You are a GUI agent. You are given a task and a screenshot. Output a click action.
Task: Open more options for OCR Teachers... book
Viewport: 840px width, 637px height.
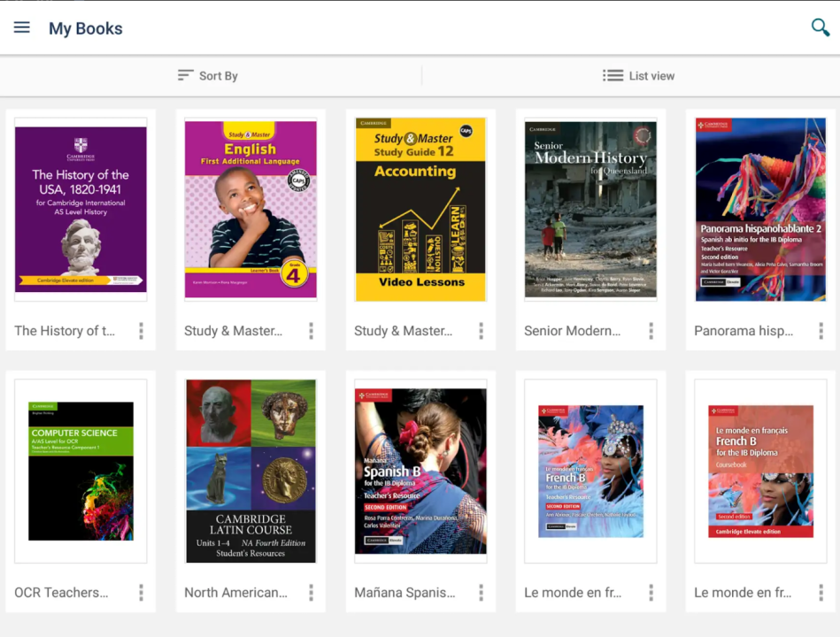coord(142,593)
